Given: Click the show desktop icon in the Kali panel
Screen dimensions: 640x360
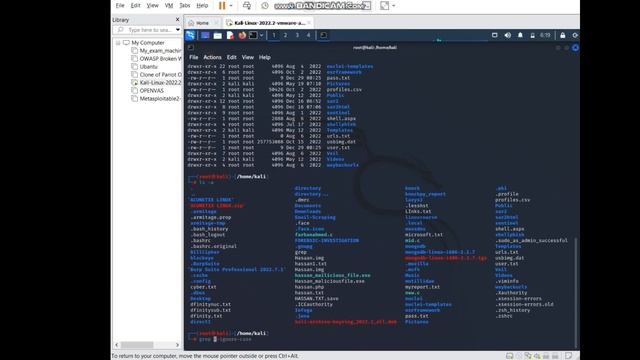Looking at the screenshot, I should [205, 36].
